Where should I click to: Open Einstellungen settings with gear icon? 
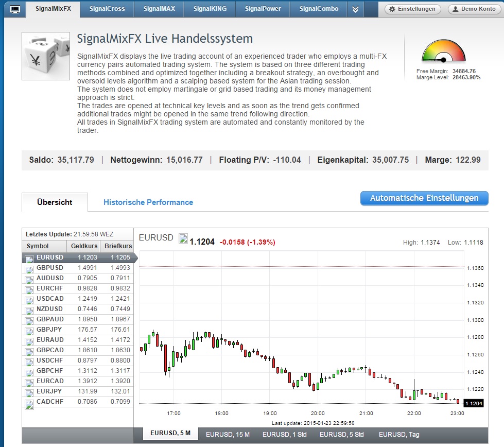(413, 9)
